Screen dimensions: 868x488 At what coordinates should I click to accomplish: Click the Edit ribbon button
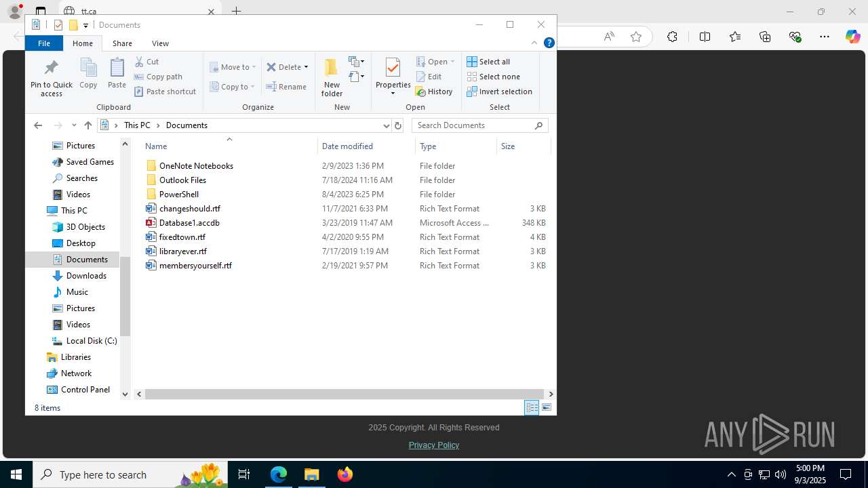pos(429,77)
